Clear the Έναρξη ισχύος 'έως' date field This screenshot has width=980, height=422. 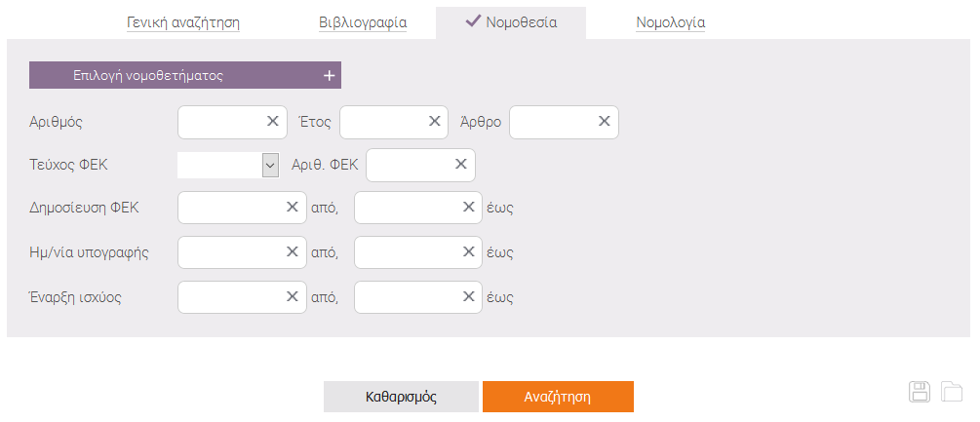467,296
